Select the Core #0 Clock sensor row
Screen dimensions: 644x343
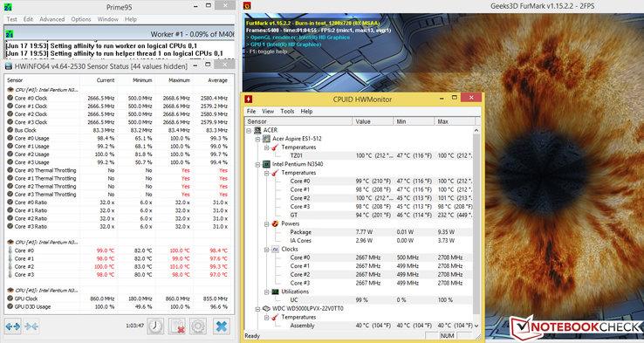(x=118, y=98)
